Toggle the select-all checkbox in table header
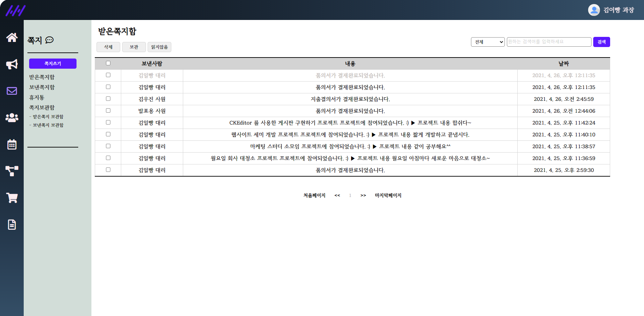The height and width of the screenshot is (316, 644). tap(108, 63)
